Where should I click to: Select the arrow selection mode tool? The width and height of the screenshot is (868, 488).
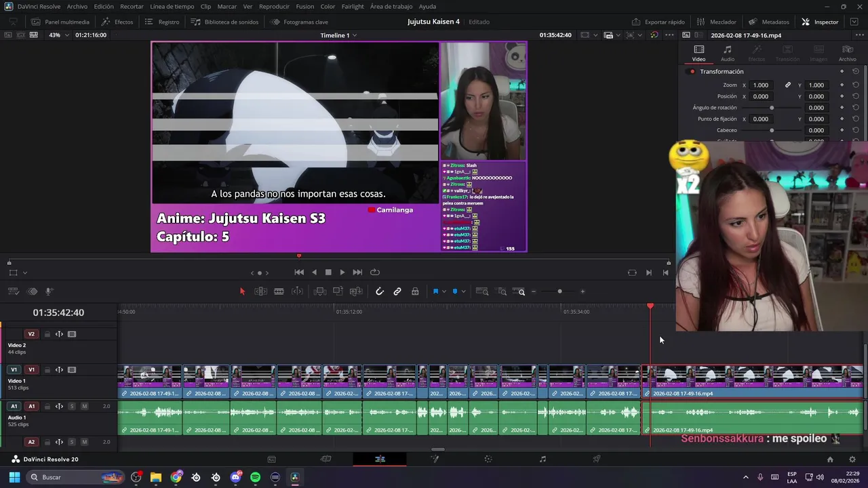pos(242,291)
